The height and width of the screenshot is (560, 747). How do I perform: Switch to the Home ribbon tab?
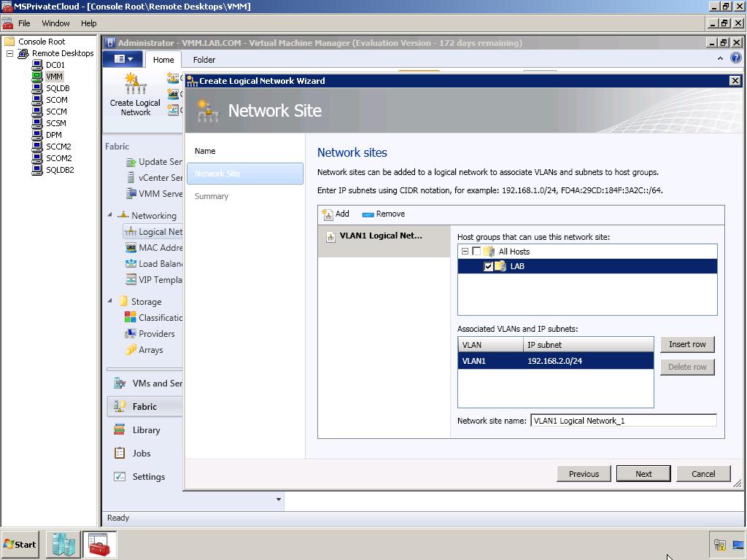[x=163, y=60]
